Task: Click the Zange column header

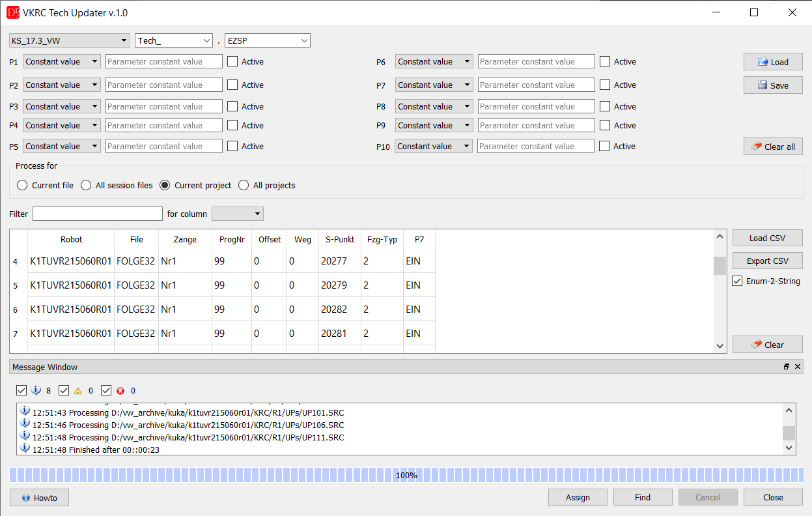Action: point(186,240)
